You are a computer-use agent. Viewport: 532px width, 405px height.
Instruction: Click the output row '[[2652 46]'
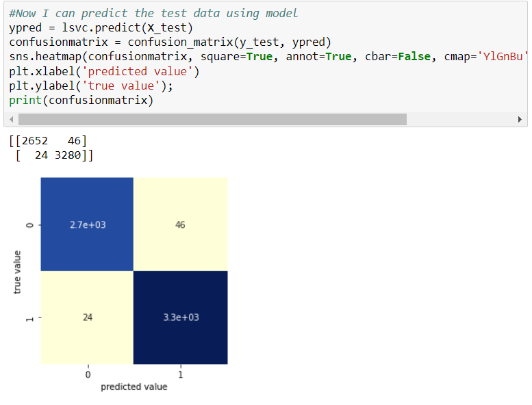pyautogui.click(x=48, y=141)
